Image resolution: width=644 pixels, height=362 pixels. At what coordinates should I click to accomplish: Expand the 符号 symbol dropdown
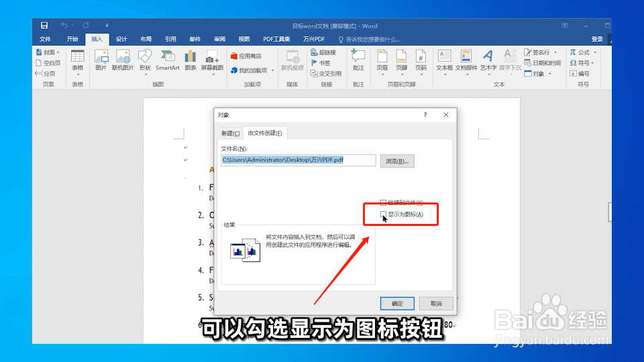click(592, 63)
